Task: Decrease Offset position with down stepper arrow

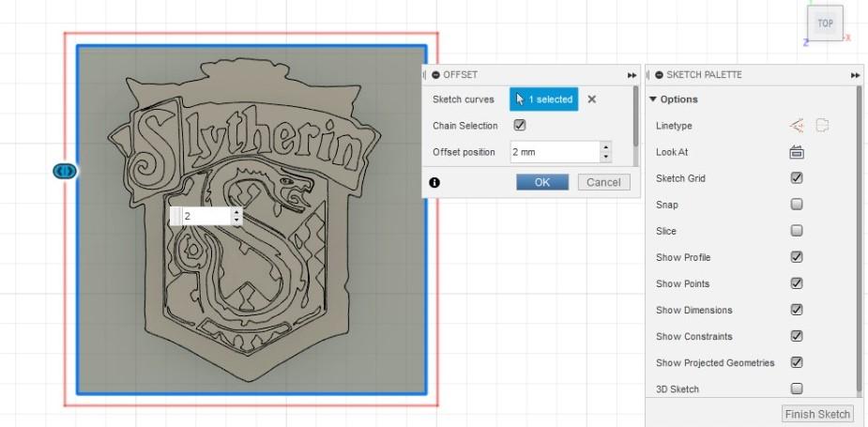Action: [x=605, y=157]
